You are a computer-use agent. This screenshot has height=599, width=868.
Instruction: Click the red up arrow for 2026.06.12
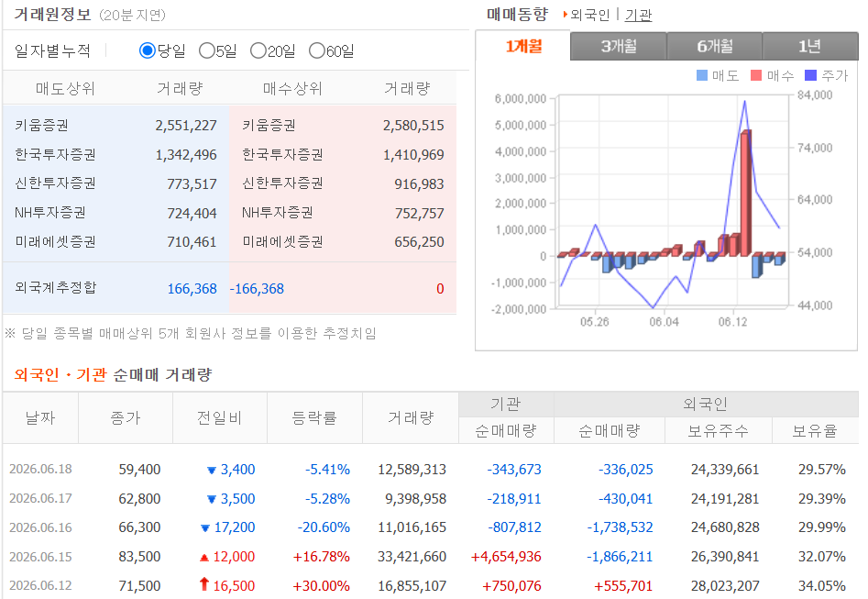tap(204, 584)
